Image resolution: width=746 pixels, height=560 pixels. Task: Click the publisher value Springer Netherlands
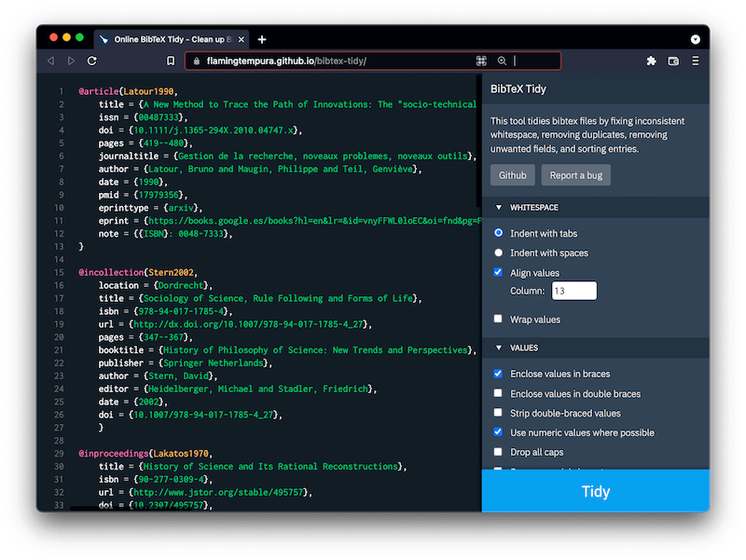[x=214, y=363]
